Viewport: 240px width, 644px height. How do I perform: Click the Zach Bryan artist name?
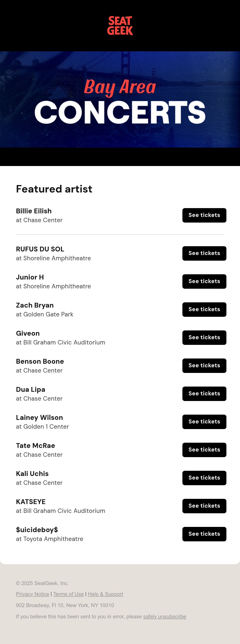point(35,305)
